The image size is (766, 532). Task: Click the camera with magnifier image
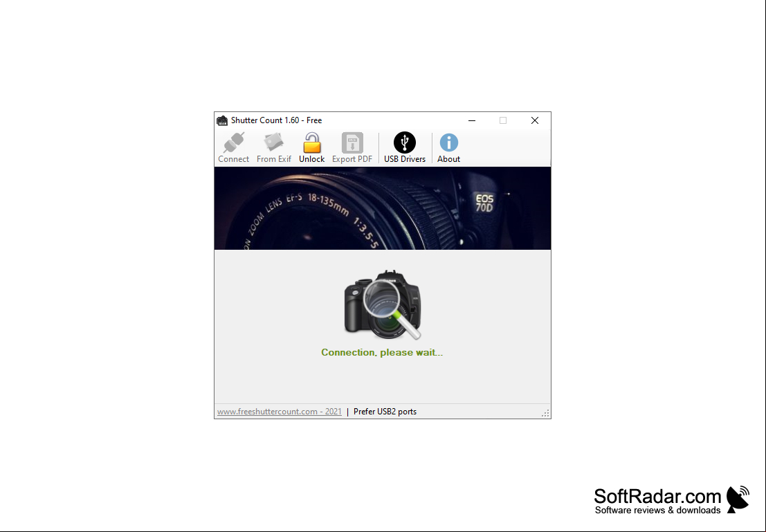tap(383, 305)
